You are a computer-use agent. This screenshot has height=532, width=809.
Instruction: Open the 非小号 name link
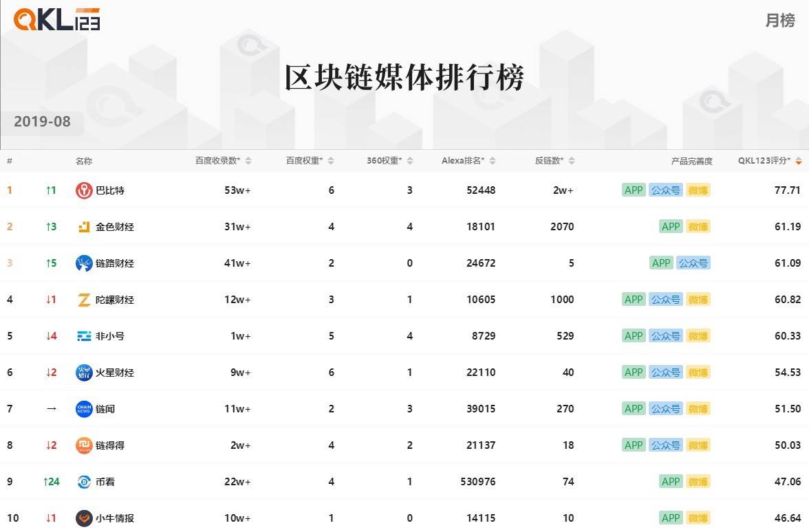click(x=110, y=336)
